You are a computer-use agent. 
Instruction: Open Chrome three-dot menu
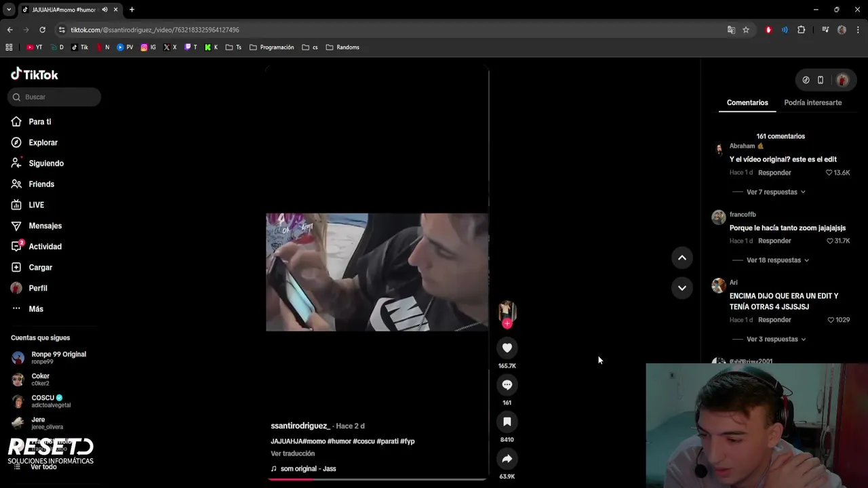click(859, 30)
